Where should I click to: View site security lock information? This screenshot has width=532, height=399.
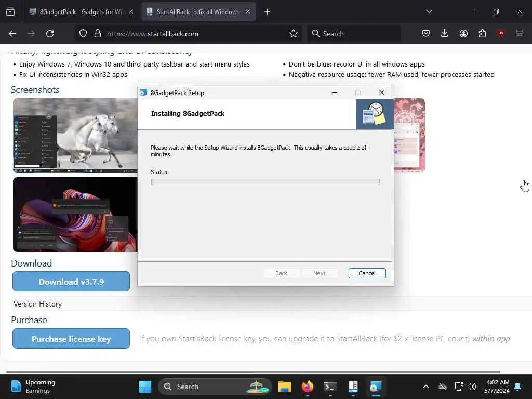coord(98,34)
